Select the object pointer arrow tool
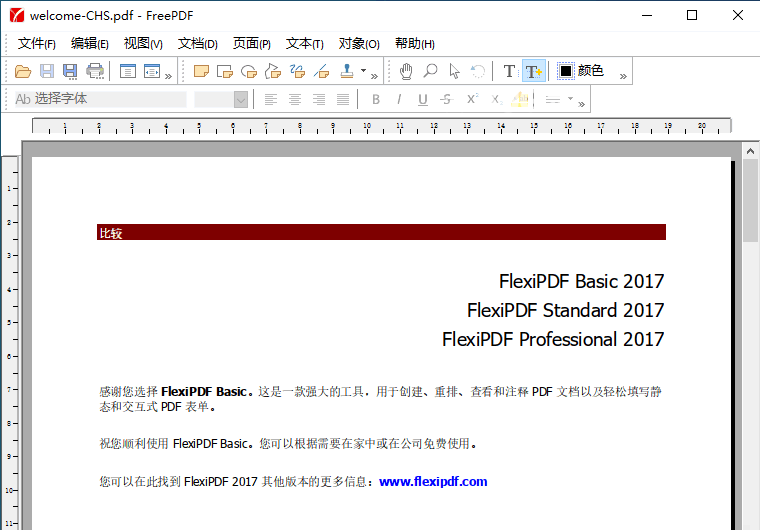760x530 pixels. [454, 71]
